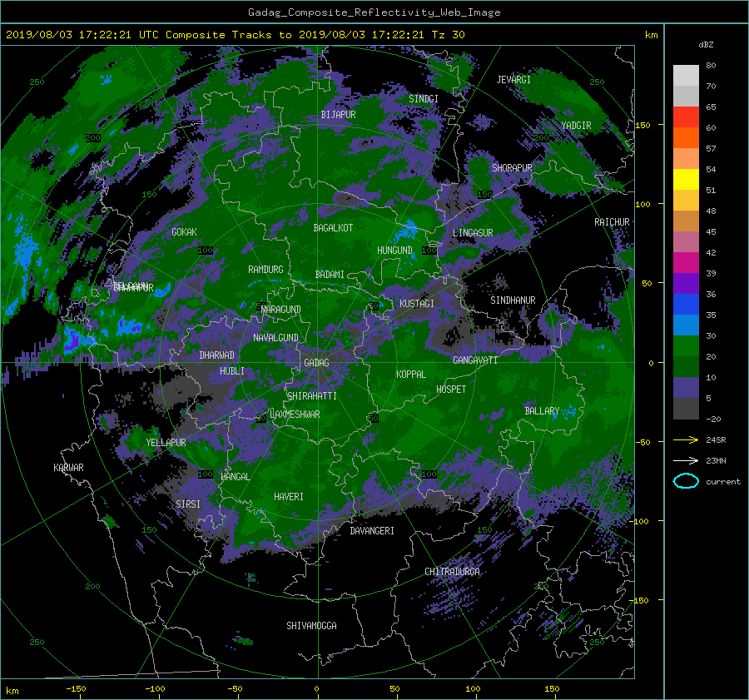Click the GOKAK city label
Image resolution: width=749 pixels, height=700 pixels.
click(x=184, y=232)
